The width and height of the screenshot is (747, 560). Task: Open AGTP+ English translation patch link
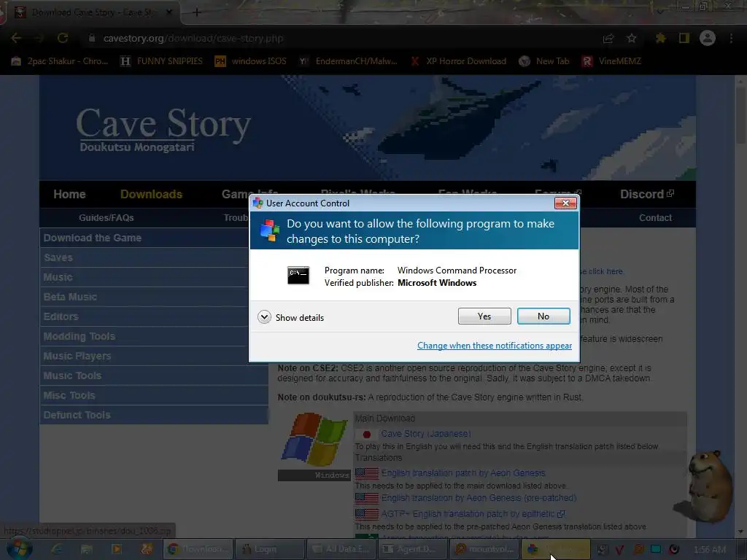[x=473, y=514]
